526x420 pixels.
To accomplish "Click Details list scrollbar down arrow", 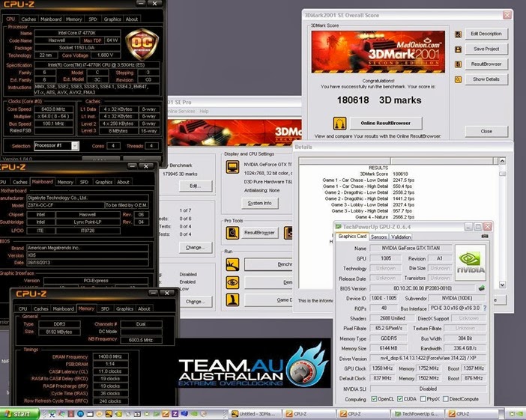I will click(502, 284).
